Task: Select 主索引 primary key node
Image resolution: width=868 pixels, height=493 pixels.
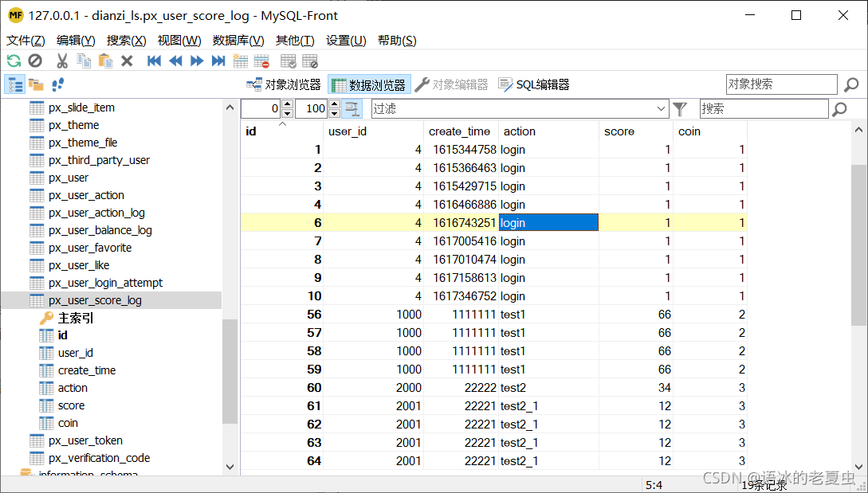Action: tap(75, 318)
